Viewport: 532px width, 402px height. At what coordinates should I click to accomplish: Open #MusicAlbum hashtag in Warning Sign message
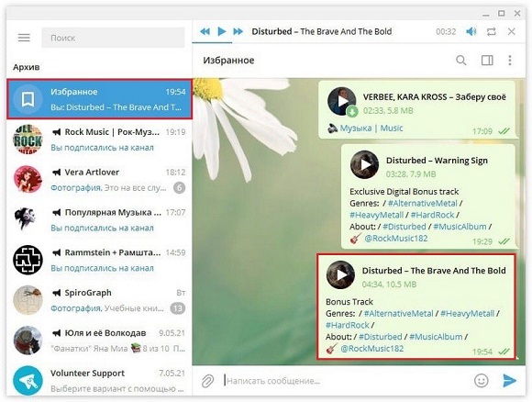460,227
